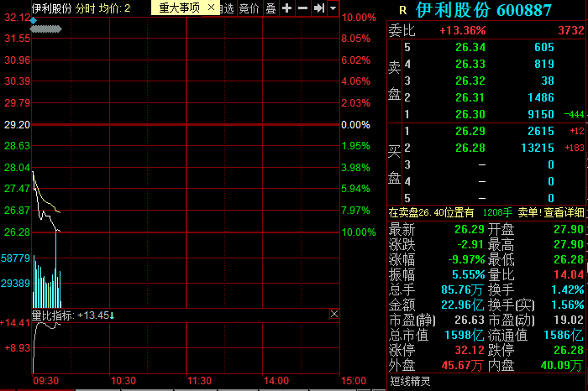
Task: Click the 涨幅 value -9.97%
Action: pyautogui.click(x=466, y=259)
